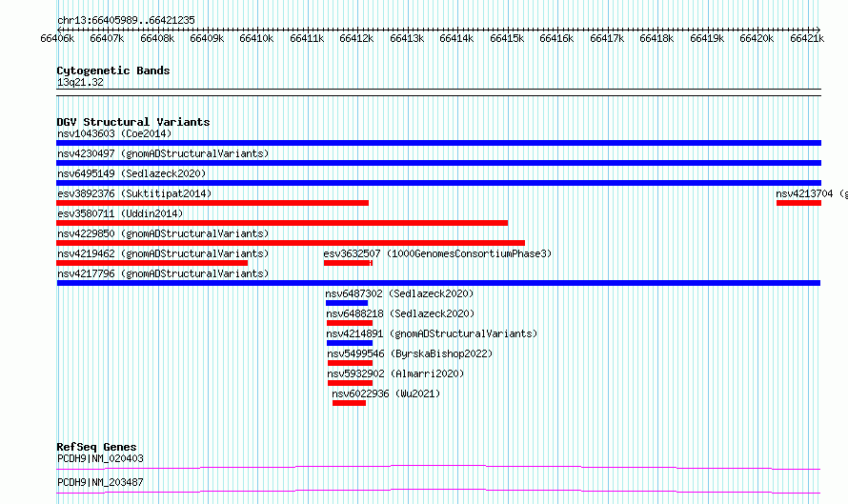Click the 66421k ruler position
The height and width of the screenshot is (504, 848).
click(807, 38)
